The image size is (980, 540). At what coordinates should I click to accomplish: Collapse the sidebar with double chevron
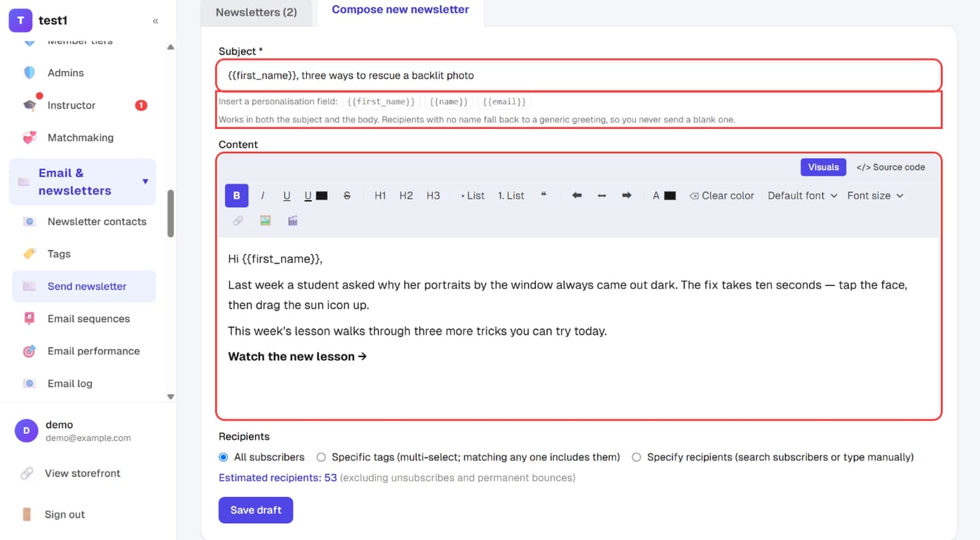(x=156, y=21)
